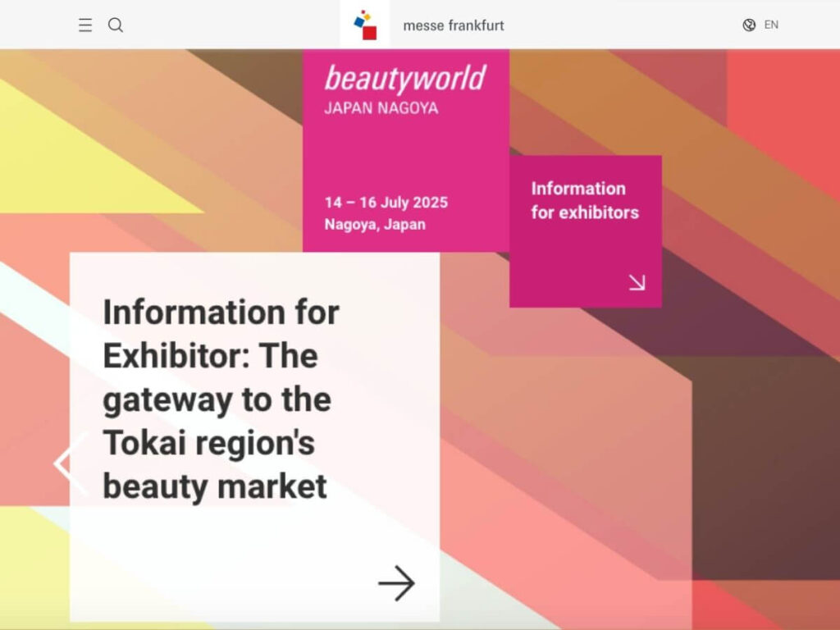This screenshot has height=630, width=840.
Task: Open the site search magnifier
Action: click(x=116, y=25)
